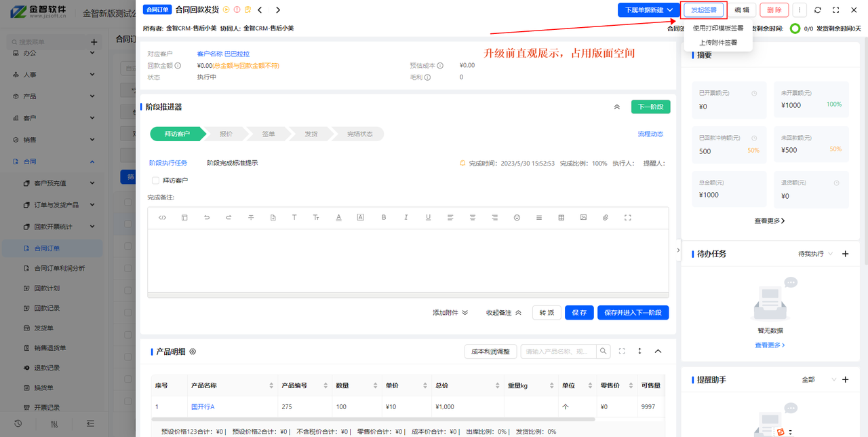Collapse the 阶段推进器 section
The width and height of the screenshot is (868, 437).
pos(617,107)
